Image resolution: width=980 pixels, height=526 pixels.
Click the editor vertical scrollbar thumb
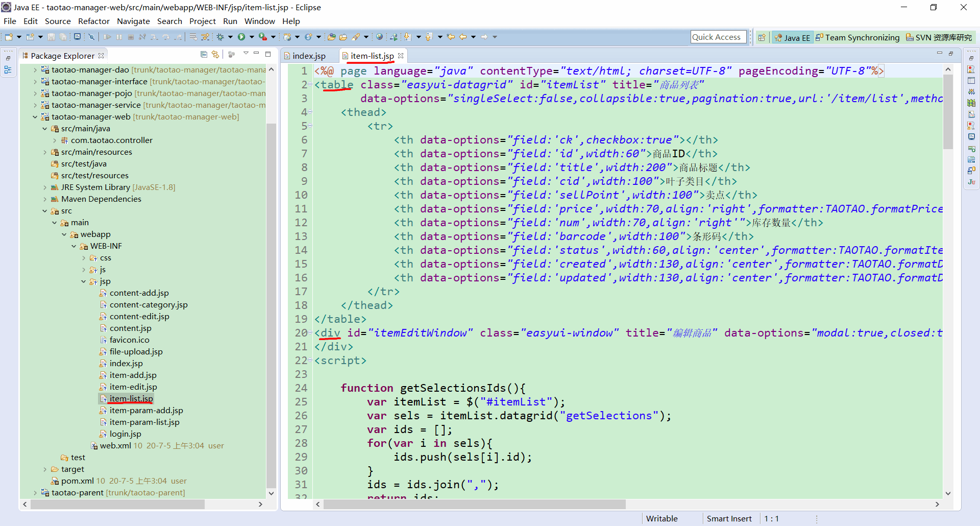click(x=948, y=112)
